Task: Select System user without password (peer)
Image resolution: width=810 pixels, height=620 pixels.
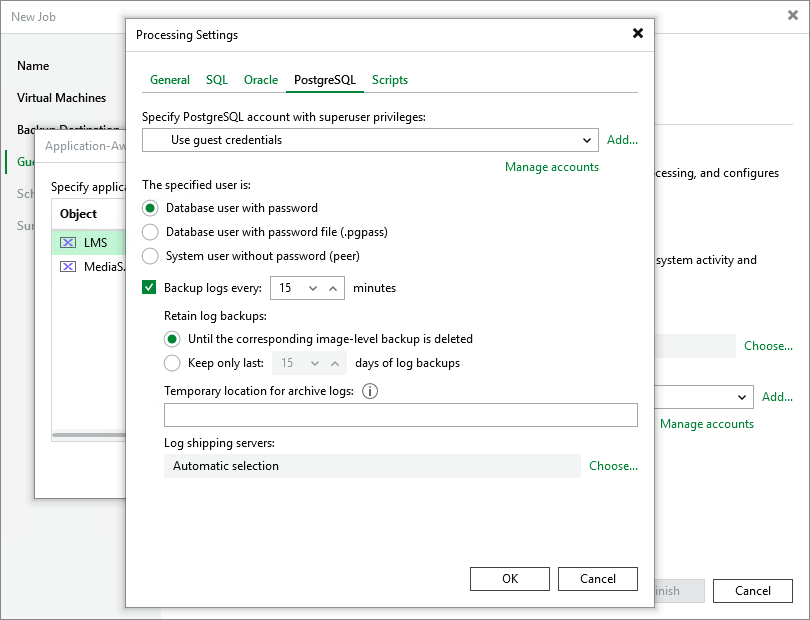Action: point(152,255)
